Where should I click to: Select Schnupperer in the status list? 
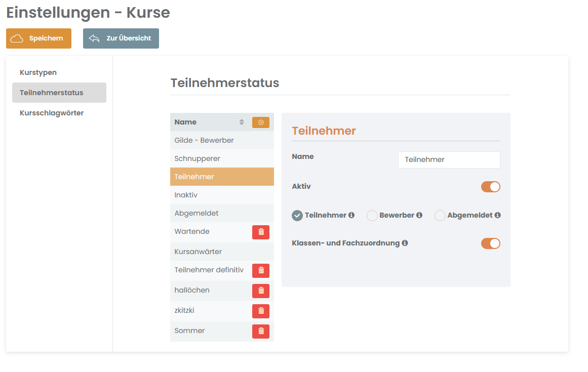point(222,158)
